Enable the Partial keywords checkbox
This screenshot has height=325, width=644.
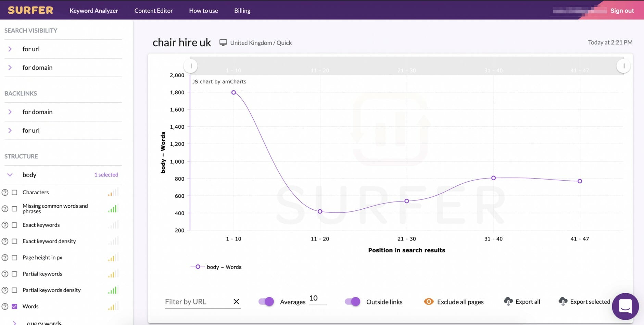click(x=14, y=274)
